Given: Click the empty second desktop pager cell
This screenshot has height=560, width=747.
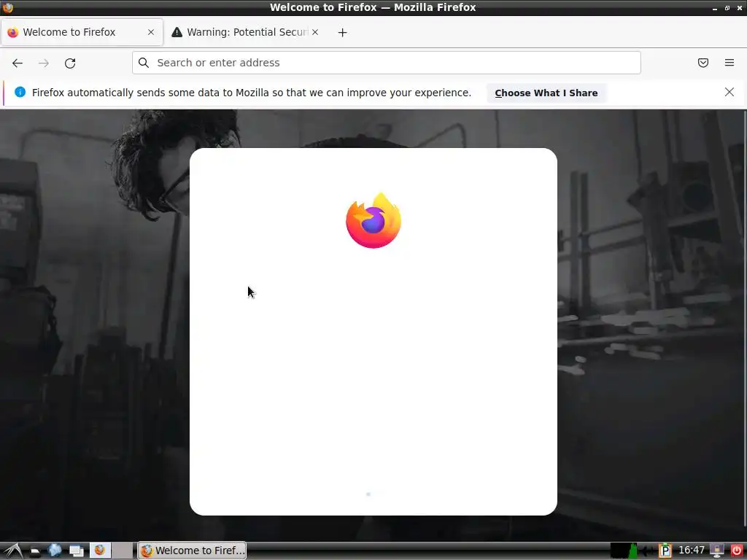Looking at the screenshot, I should (x=123, y=551).
